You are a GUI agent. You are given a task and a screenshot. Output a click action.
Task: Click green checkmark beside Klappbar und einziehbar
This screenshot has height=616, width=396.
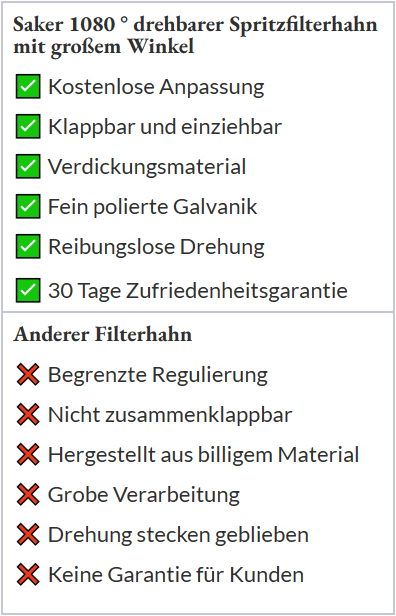pos(28,126)
